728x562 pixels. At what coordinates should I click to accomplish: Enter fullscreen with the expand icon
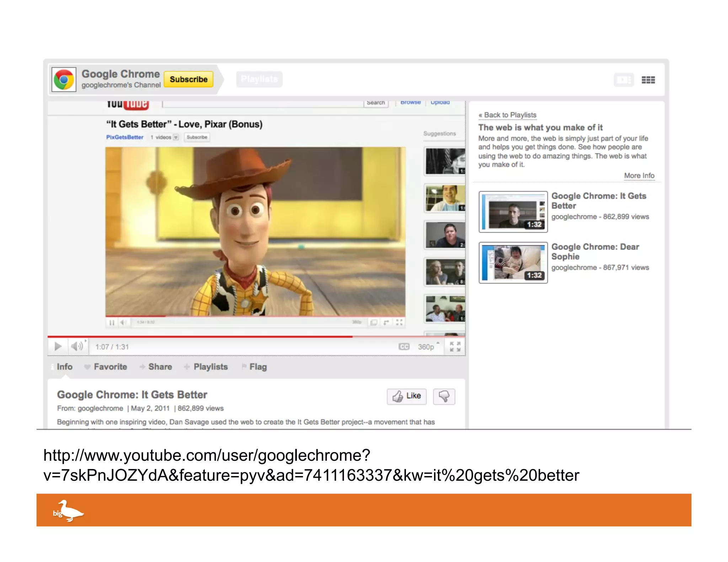click(455, 347)
